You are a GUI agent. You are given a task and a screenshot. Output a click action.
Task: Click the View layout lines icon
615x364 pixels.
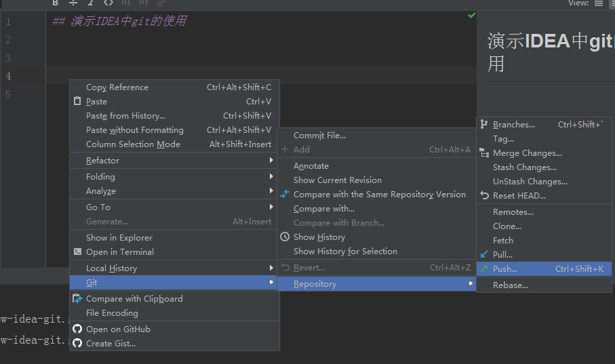click(x=599, y=3)
